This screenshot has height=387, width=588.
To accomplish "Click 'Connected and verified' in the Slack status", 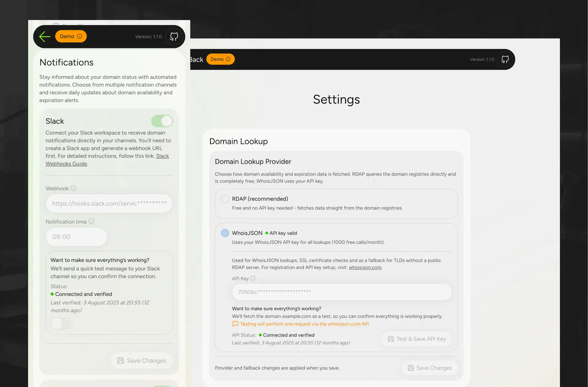I will tap(84, 294).
